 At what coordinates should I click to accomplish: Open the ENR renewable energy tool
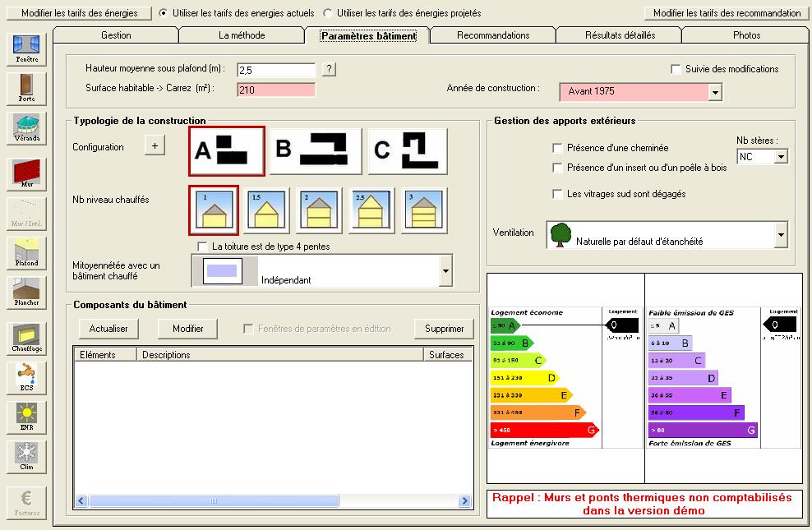coord(26,417)
